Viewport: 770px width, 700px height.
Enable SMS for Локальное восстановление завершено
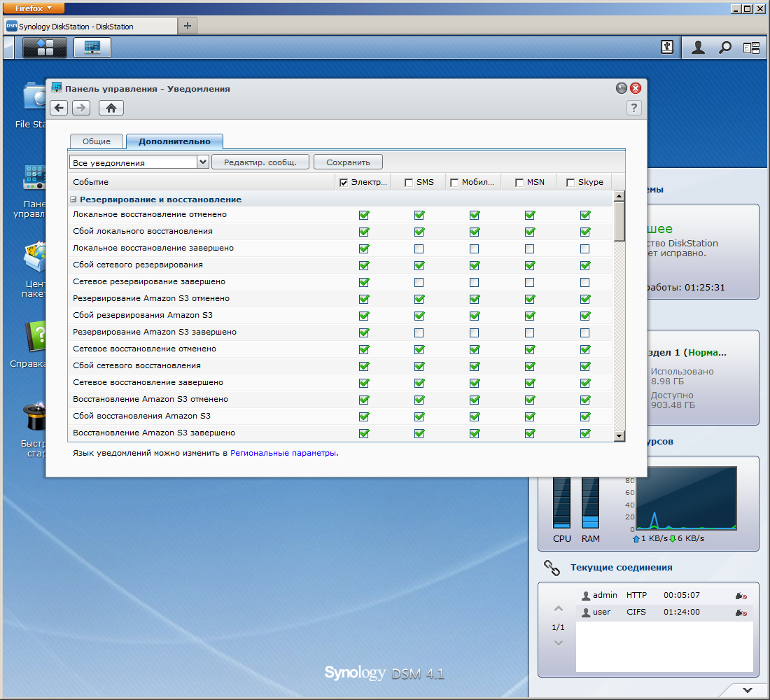419,248
